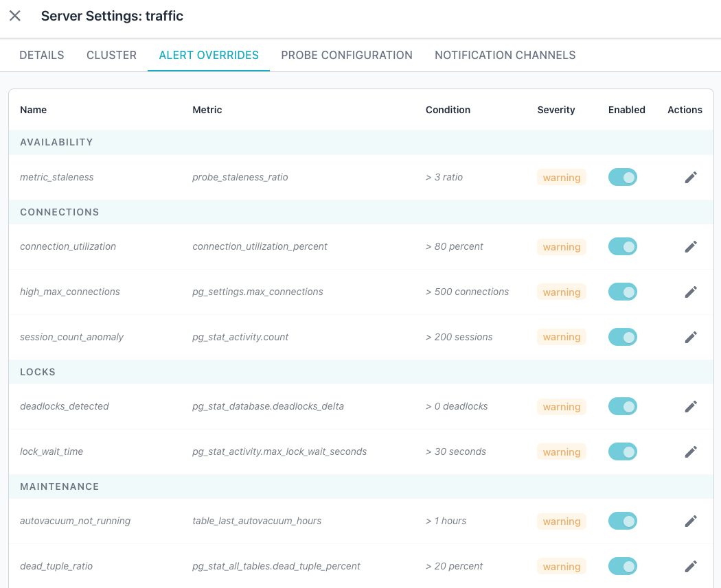Screen dimensions: 721x588
Task: Click the Enabled column header
Action: [x=627, y=110]
